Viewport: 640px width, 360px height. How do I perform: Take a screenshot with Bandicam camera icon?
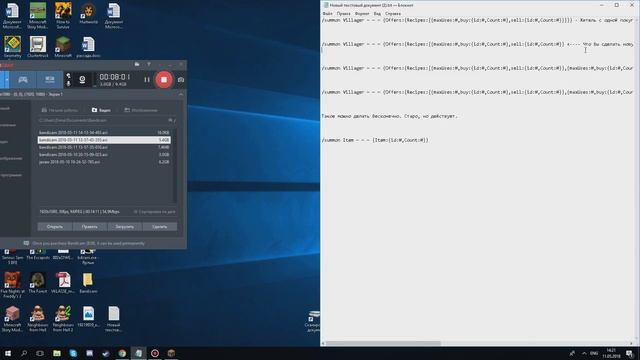pos(181,80)
